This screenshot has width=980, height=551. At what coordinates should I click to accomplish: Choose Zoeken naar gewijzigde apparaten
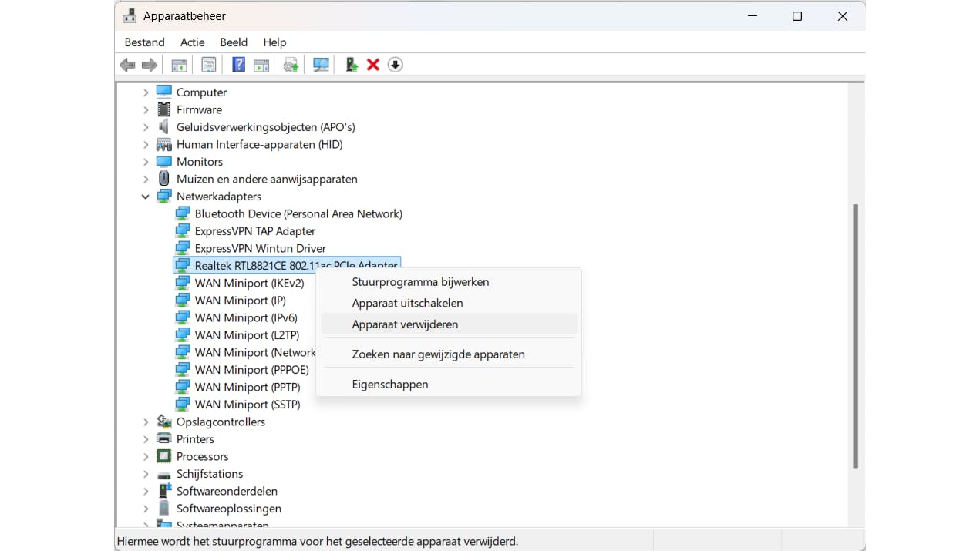[449, 354]
